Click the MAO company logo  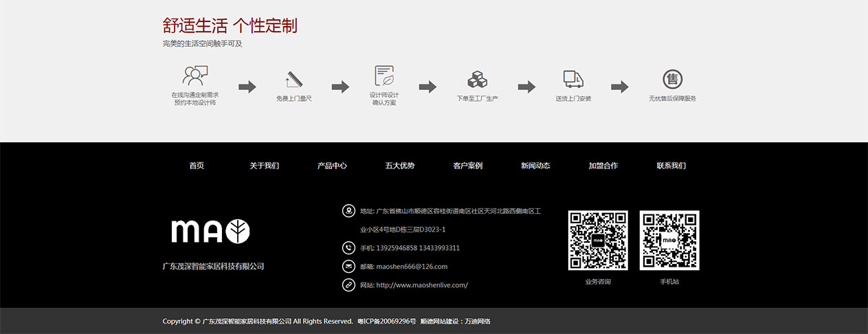pyautogui.click(x=210, y=232)
